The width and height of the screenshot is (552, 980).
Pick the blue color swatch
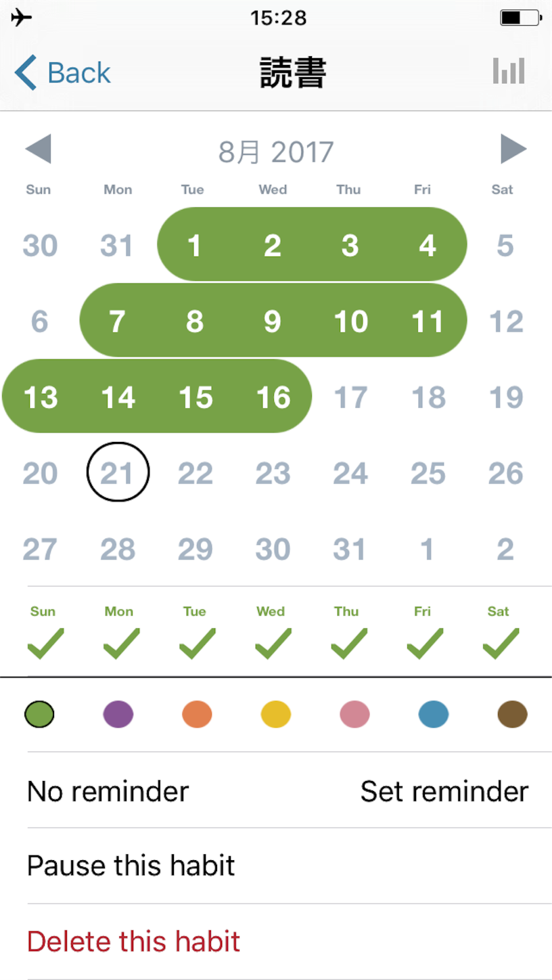[434, 714]
